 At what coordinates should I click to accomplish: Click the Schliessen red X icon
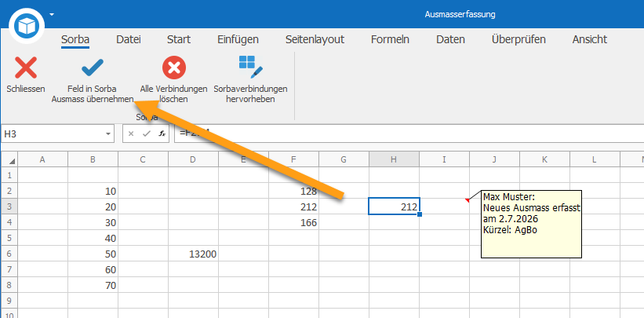click(x=26, y=68)
